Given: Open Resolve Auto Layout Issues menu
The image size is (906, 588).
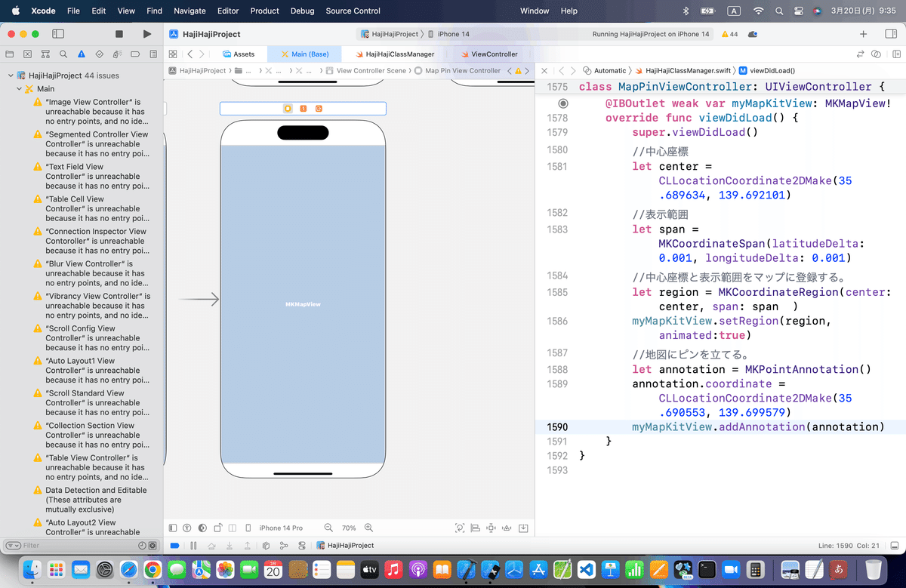Looking at the screenshot, I should [507, 528].
